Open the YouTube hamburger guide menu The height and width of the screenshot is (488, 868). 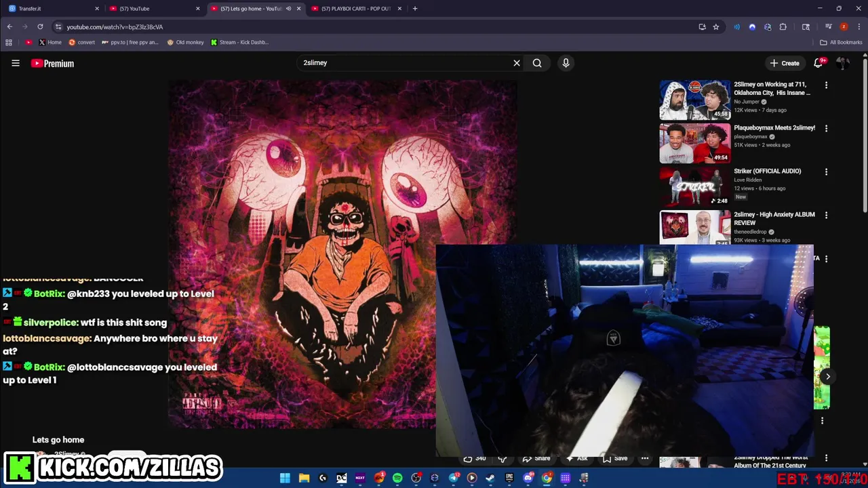[x=15, y=63]
